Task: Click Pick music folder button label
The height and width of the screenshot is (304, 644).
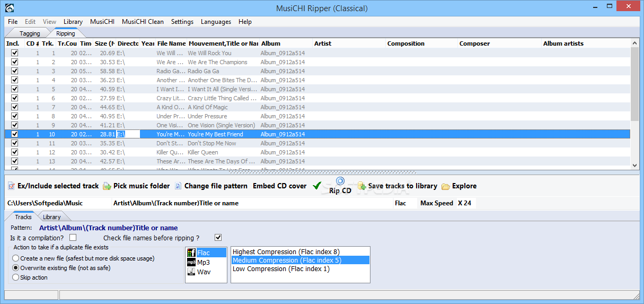Action: 142,186
